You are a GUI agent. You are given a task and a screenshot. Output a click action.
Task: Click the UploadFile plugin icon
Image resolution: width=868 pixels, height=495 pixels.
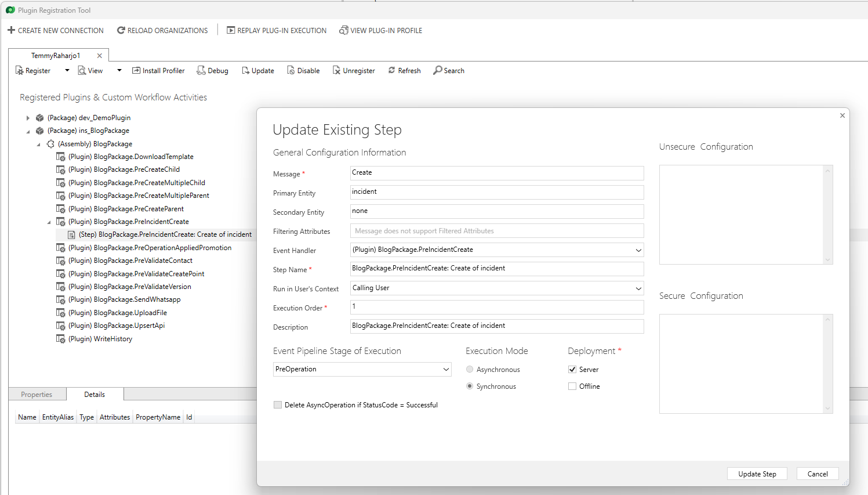[60, 313]
